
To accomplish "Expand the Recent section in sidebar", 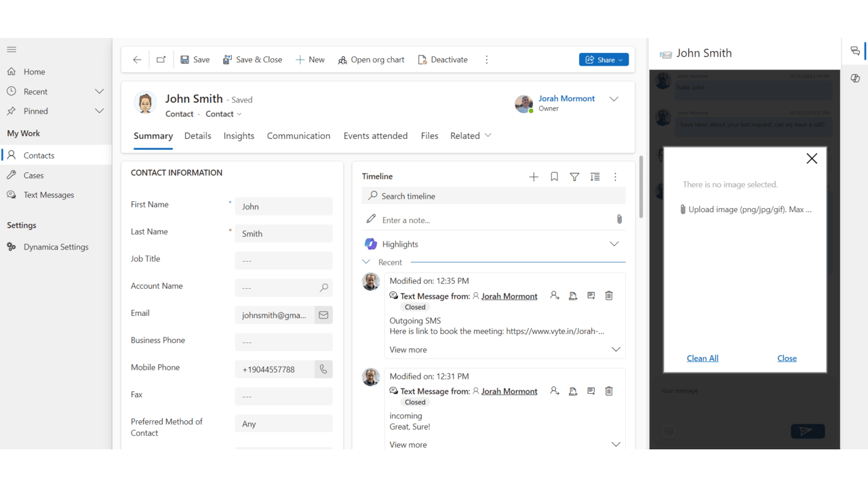I will click(x=99, y=91).
